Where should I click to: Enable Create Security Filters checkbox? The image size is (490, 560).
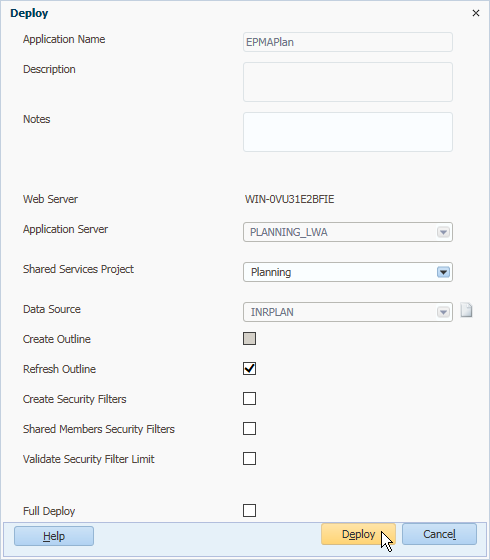tap(249, 399)
